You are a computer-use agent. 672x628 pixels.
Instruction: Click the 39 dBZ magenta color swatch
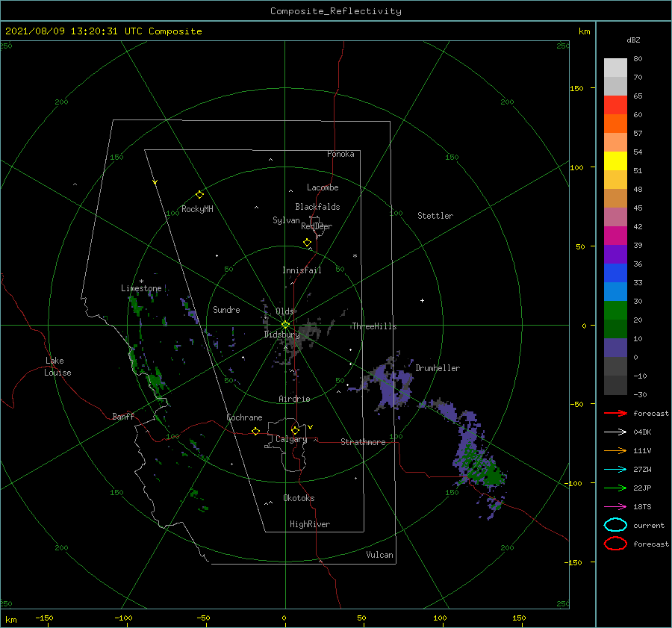tap(615, 235)
